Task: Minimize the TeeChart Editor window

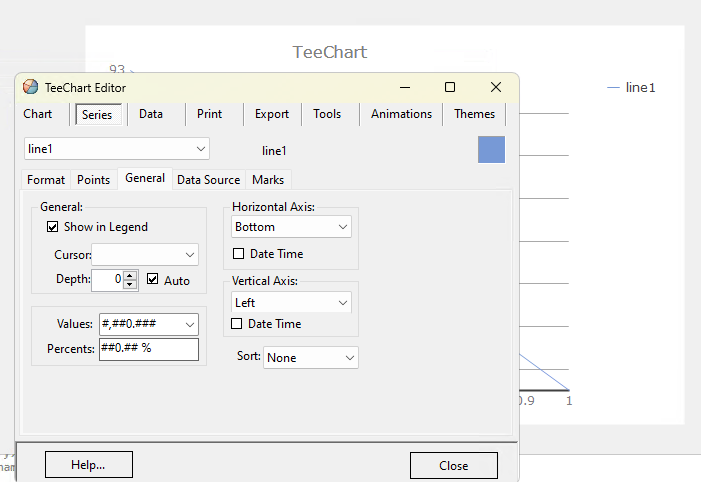Action: 405,87
